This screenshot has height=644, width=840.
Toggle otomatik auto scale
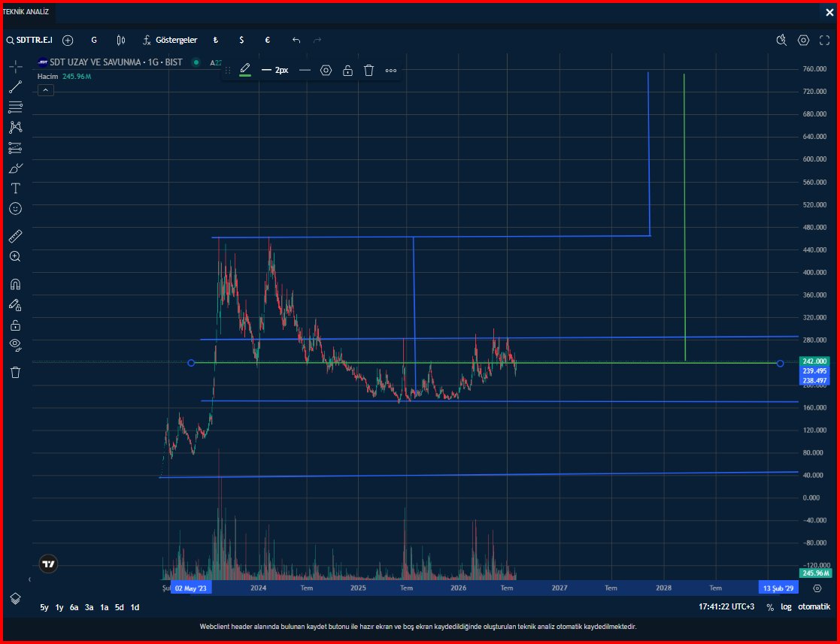[x=814, y=607]
